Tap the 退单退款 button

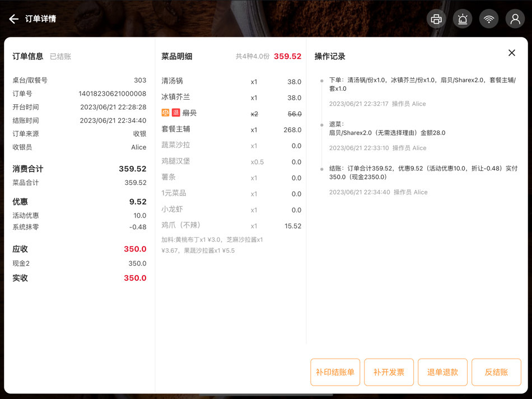tap(442, 372)
